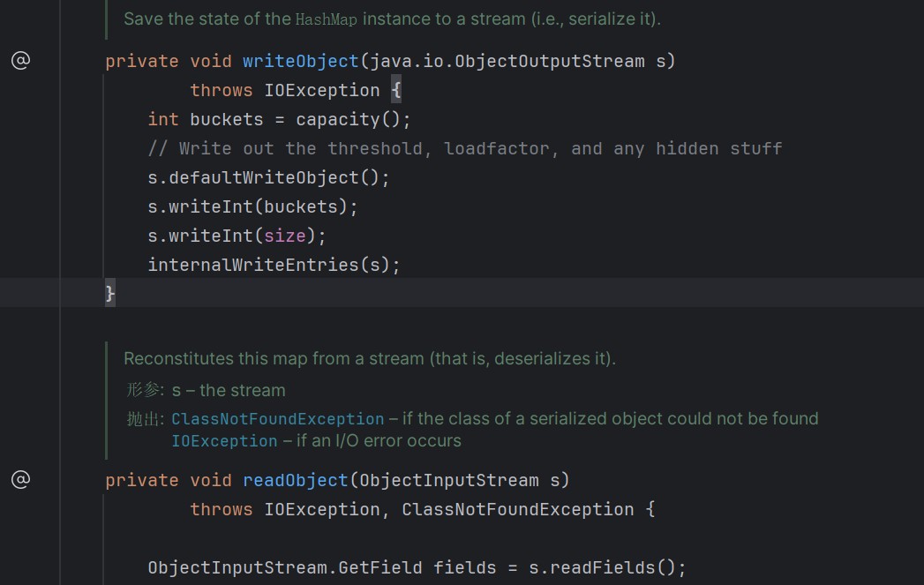Click the purple size field reference
924x585 pixels.
coord(285,236)
